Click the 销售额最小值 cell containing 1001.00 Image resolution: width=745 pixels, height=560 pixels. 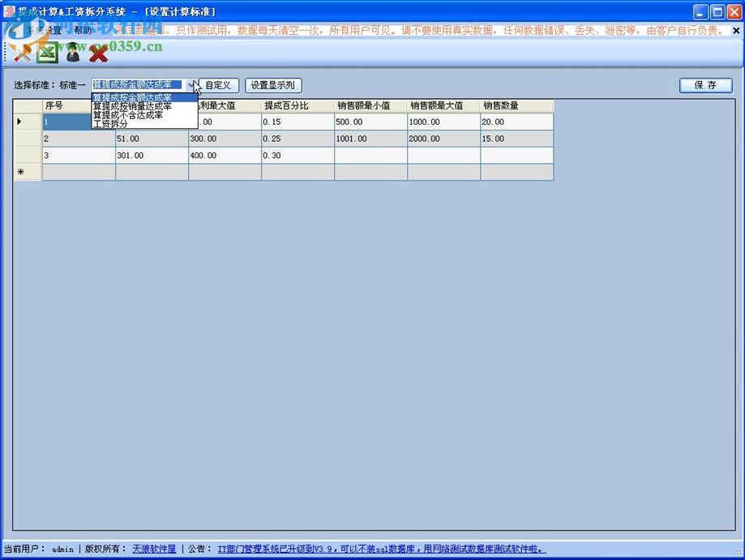pyautogui.click(x=371, y=139)
